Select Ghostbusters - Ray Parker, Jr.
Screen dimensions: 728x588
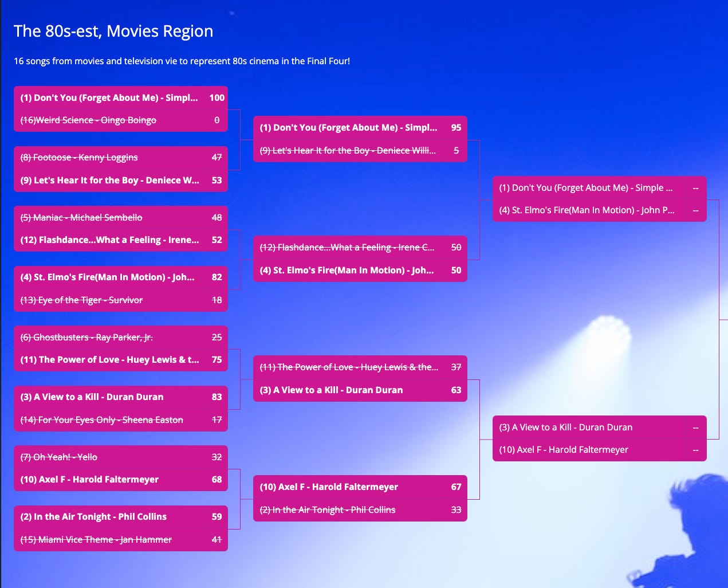[x=121, y=337]
